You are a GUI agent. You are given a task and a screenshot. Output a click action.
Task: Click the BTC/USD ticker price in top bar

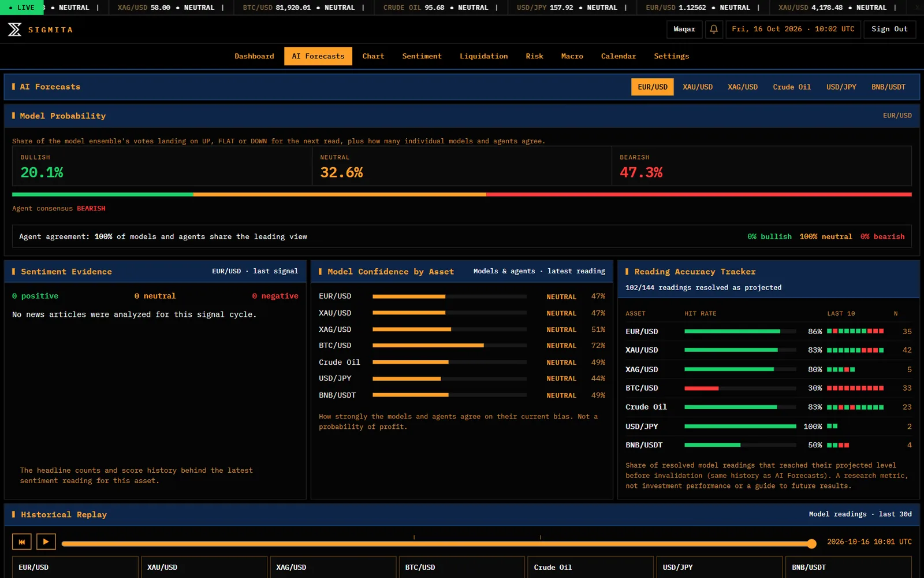[x=293, y=8]
